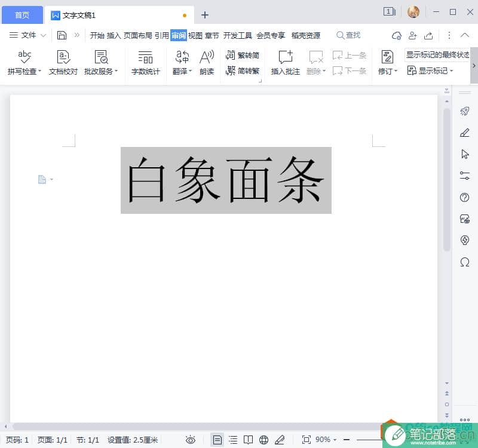Image resolution: width=478 pixels, height=448 pixels.
Task: Expand the 删除 dropdown arrow
Action: tap(324, 71)
